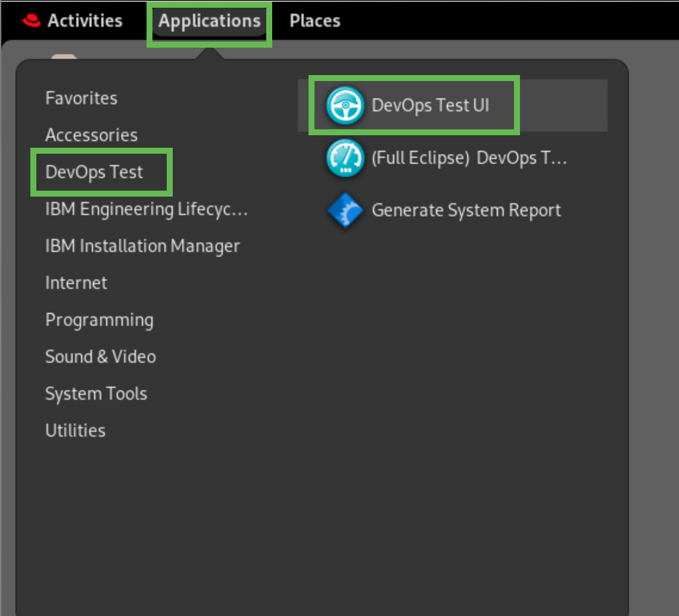Viewport: 679px width, 616px height.
Task: Click the Full Eclipse DevOps gauge icon
Action: pyautogui.click(x=345, y=158)
